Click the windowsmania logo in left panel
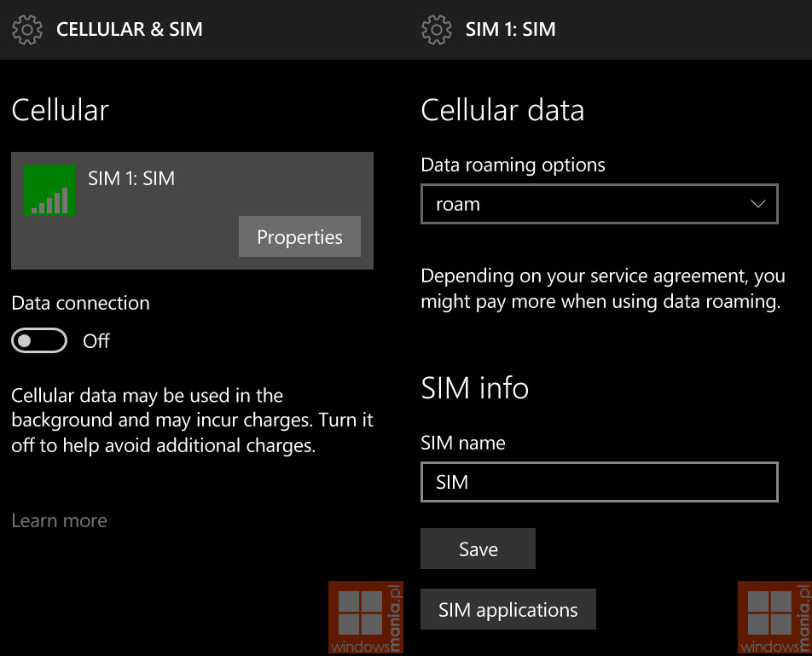Image resolution: width=812 pixels, height=656 pixels. 366,617
